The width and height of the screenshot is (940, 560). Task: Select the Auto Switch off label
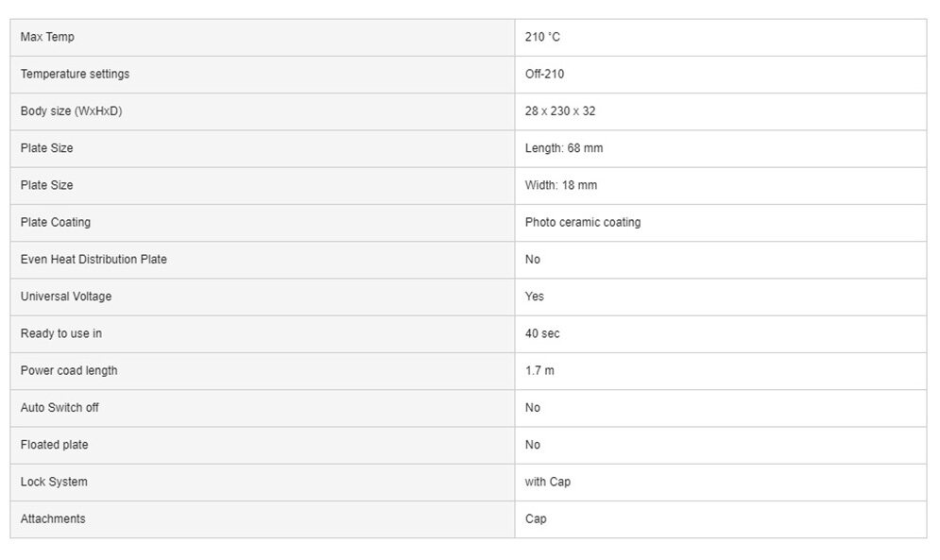[60, 407]
